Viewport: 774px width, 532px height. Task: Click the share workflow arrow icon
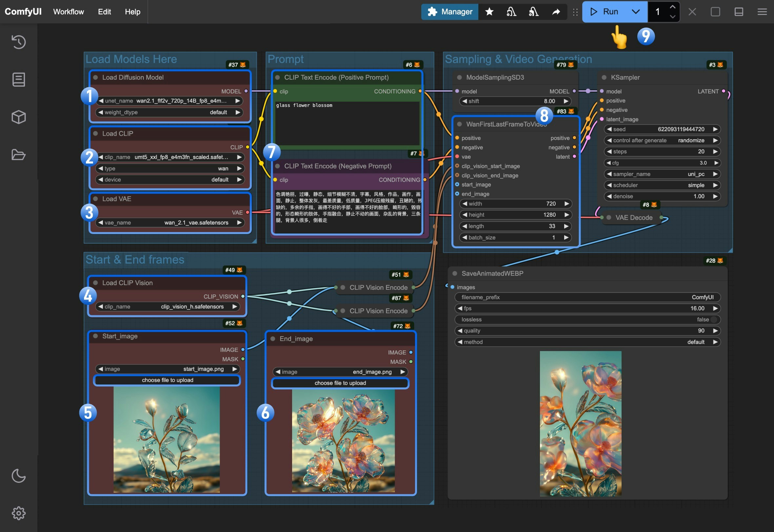tap(556, 12)
